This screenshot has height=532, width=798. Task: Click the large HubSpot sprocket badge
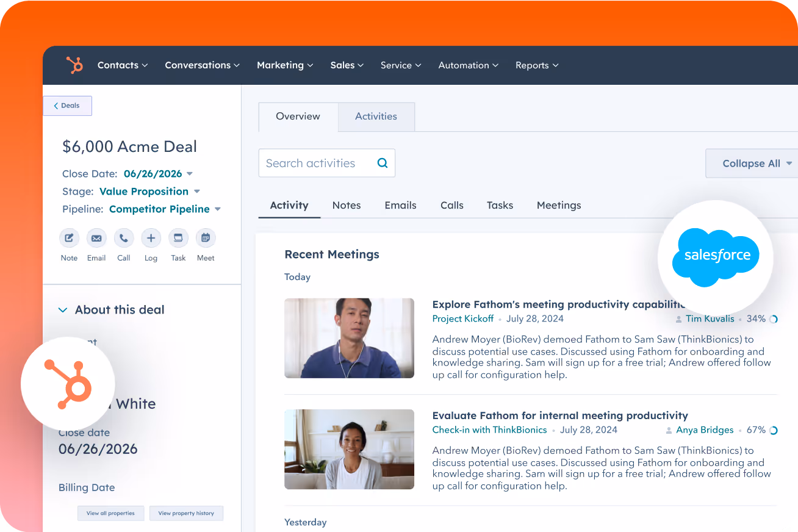[68, 384]
